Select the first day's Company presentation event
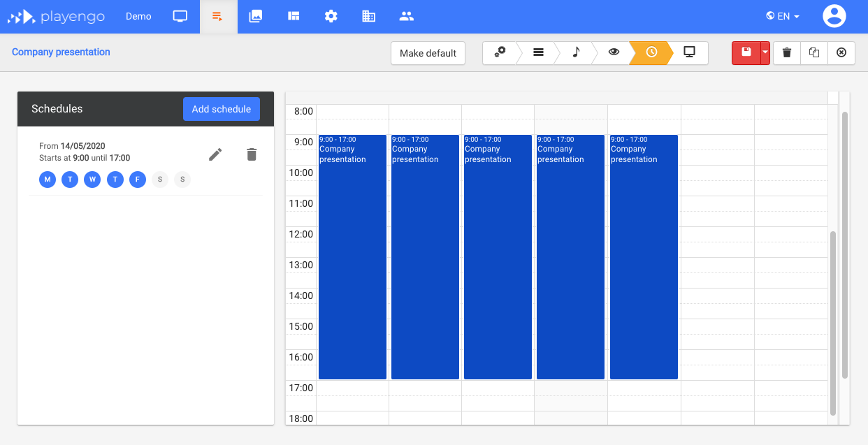The image size is (868, 445). (352, 257)
